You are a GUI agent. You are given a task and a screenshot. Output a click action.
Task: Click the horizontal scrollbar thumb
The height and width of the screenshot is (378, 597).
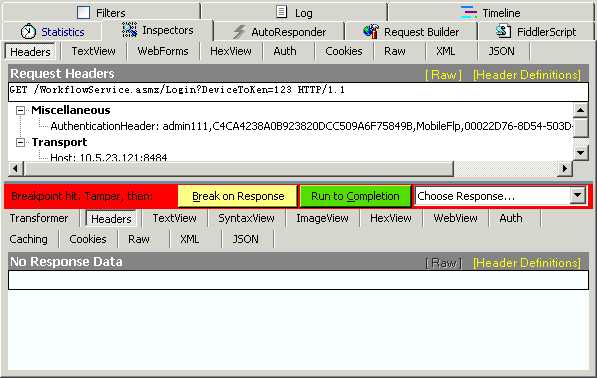point(238,168)
